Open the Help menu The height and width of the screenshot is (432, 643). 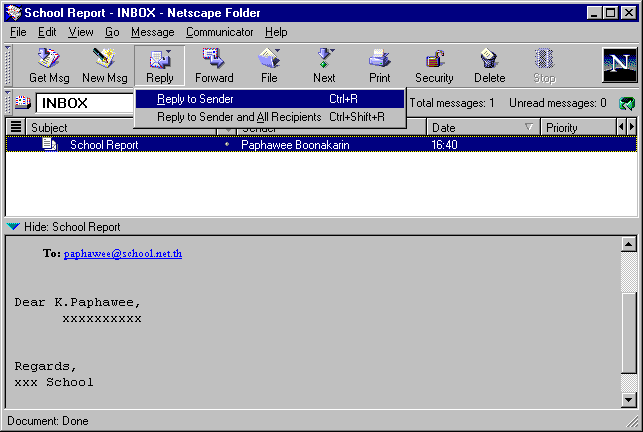click(276, 32)
